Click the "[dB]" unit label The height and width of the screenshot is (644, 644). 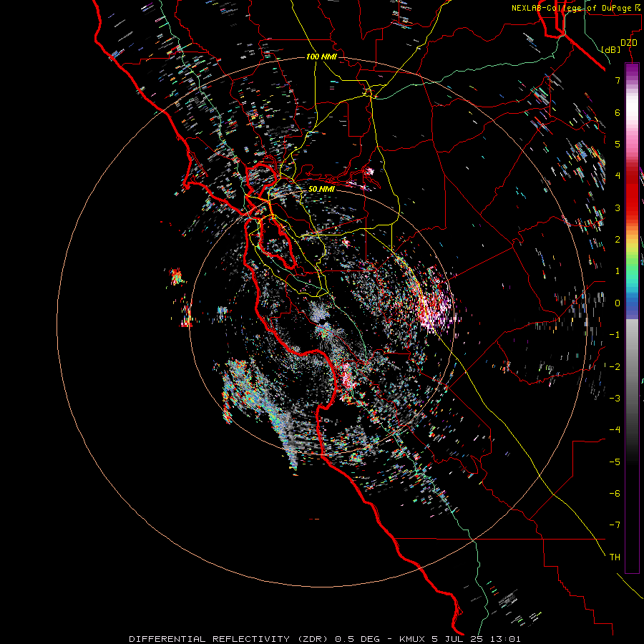point(611,49)
